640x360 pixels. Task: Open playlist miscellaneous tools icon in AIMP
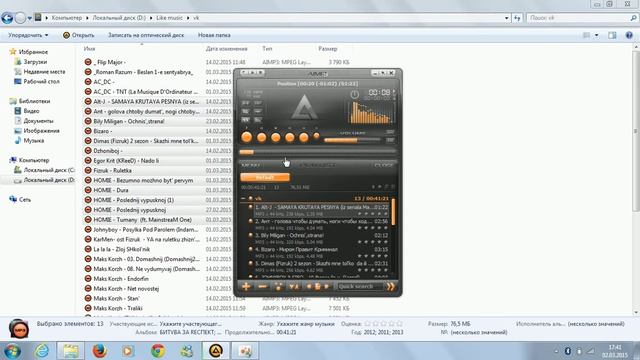[x=278, y=287]
